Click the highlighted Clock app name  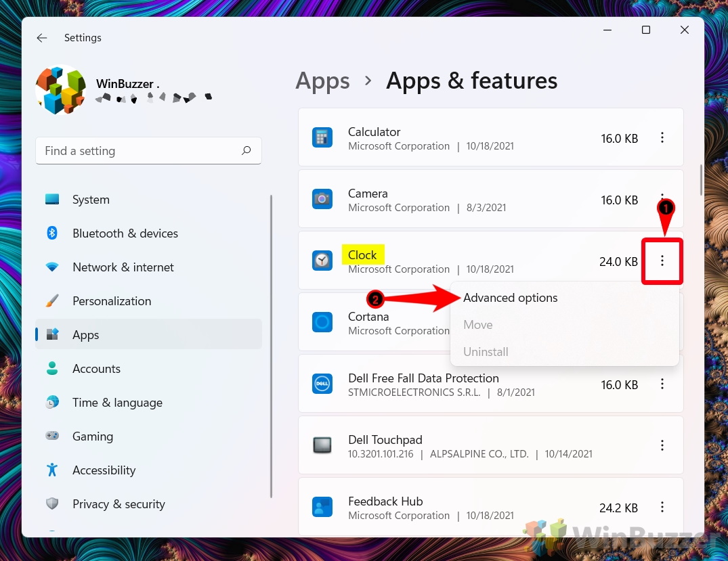click(x=362, y=254)
